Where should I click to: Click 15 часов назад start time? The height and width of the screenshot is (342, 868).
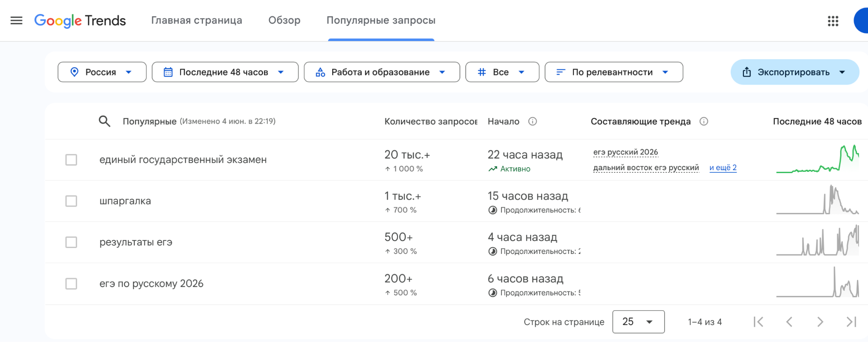click(528, 196)
